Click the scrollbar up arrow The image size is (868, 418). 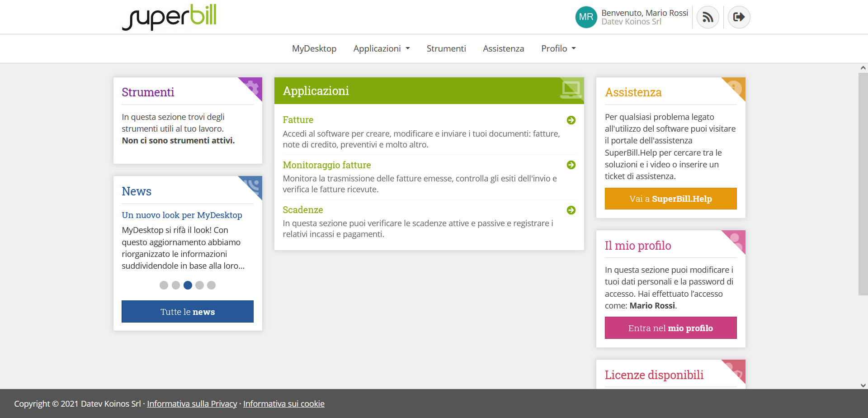863,68
